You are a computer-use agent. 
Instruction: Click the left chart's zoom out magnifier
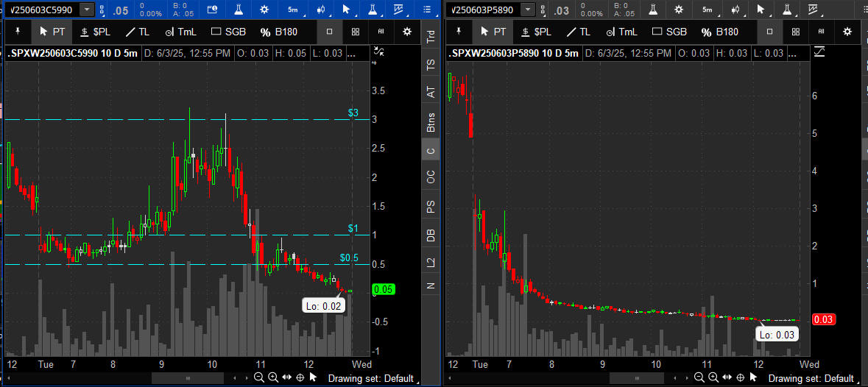(259, 377)
